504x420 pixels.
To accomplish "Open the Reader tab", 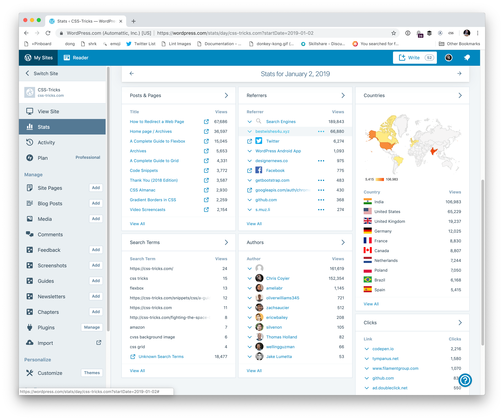I will tap(76, 58).
